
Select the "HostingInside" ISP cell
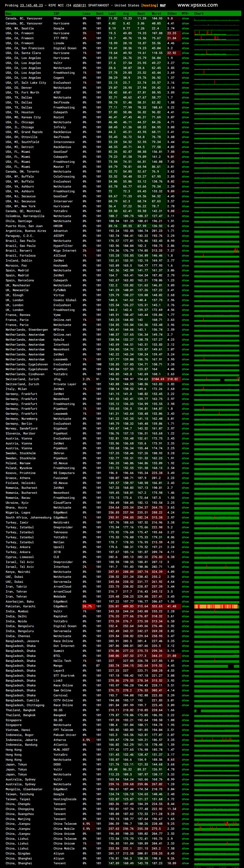(65, 799)
